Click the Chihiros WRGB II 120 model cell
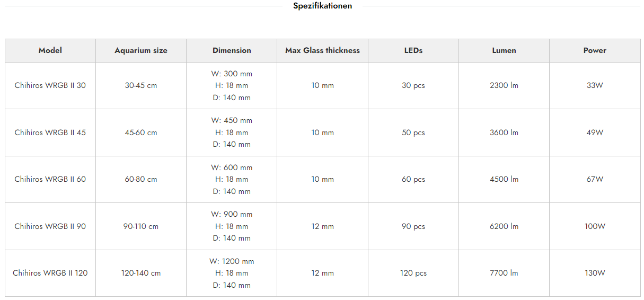The image size is (644, 300). (x=50, y=273)
